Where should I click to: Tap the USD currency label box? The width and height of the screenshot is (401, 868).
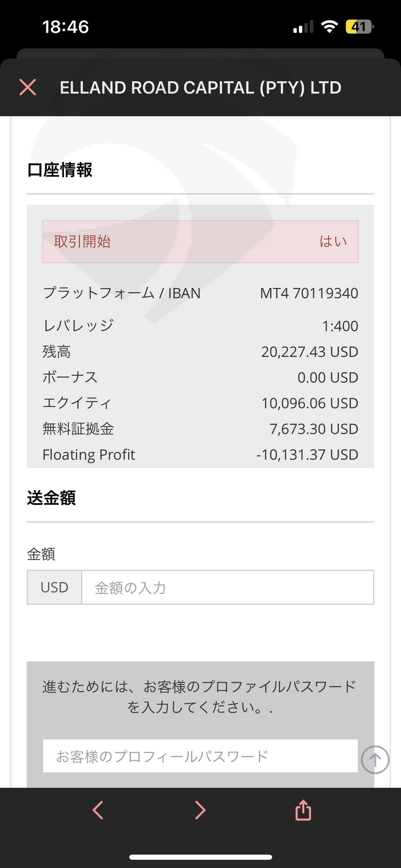pos(54,588)
